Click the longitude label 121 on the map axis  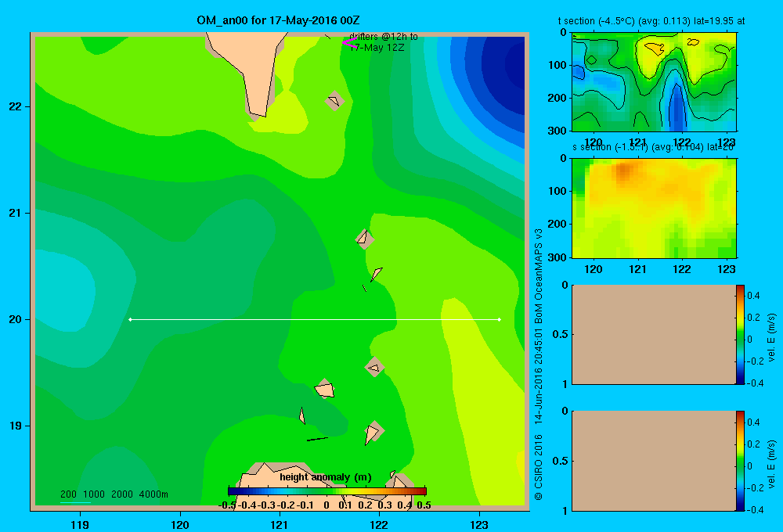click(x=280, y=524)
